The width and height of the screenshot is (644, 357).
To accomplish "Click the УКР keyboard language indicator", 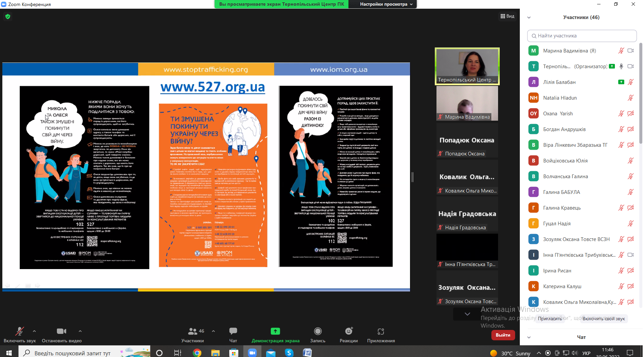I will [586, 353].
